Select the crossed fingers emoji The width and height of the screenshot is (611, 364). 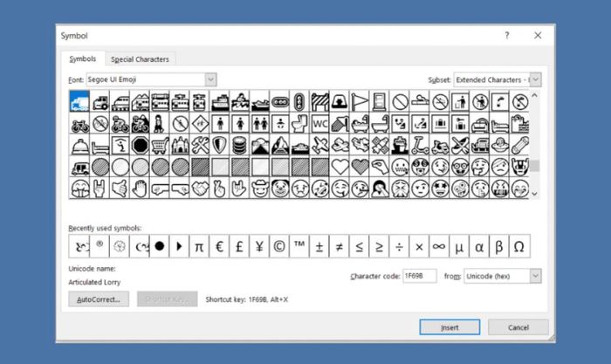(219, 189)
